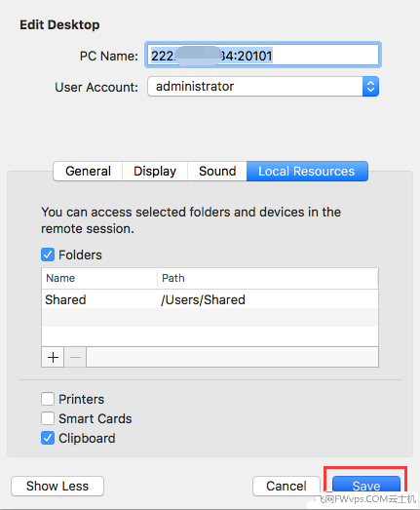Viewport: 420px width, 510px height.
Task: Click the Save button
Action: click(366, 486)
